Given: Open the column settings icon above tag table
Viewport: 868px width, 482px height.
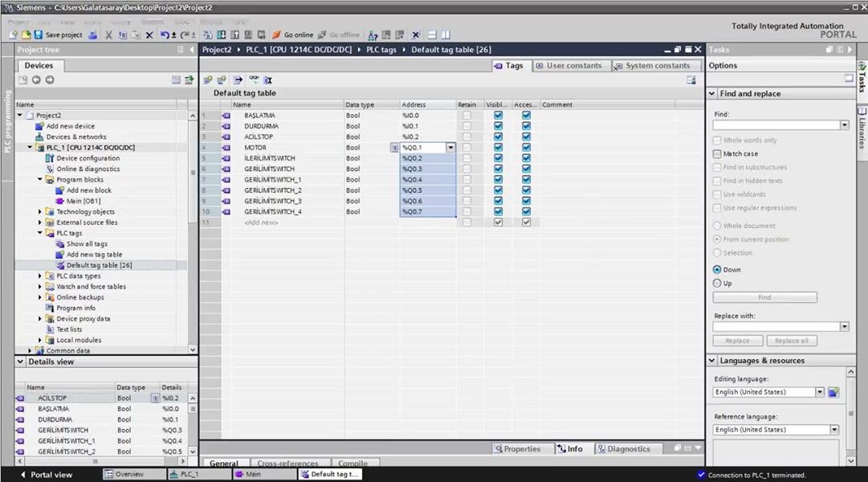Looking at the screenshot, I should click(x=691, y=80).
